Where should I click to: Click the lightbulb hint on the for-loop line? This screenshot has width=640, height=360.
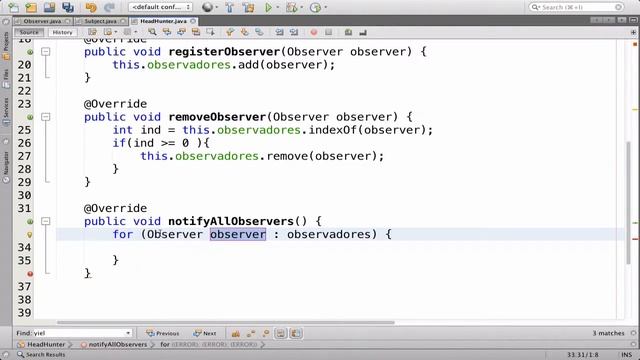pos(29,235)
